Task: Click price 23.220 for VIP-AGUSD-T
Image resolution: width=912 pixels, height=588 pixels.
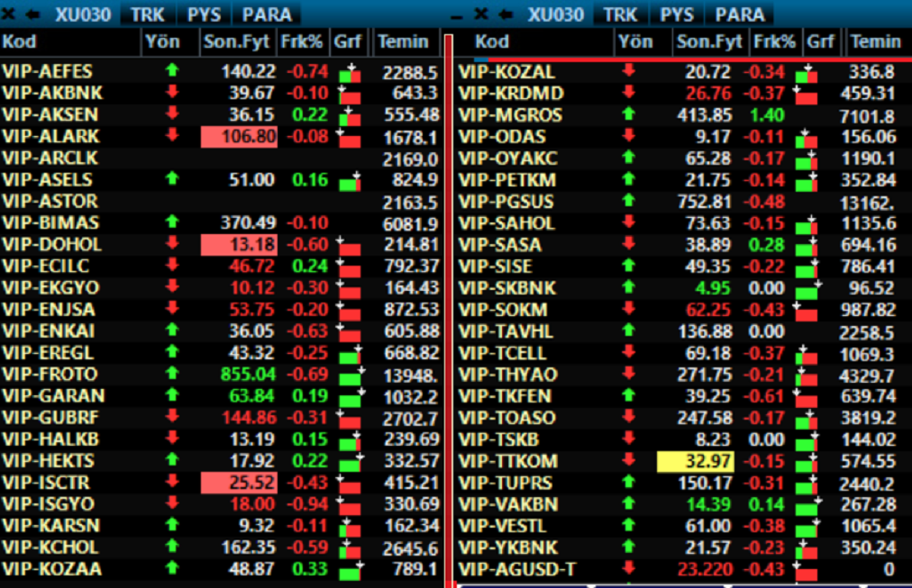Action: pos(706,569)
